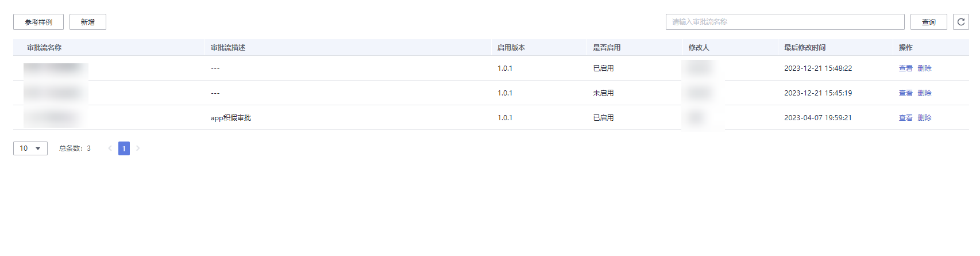Click the 查询 search button
980x256 pixels.
coord(929,22)
